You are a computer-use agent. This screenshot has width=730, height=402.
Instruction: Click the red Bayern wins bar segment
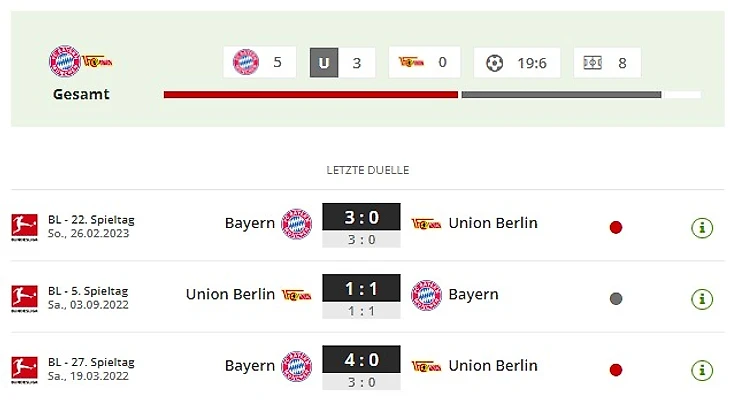pos(310,95)
